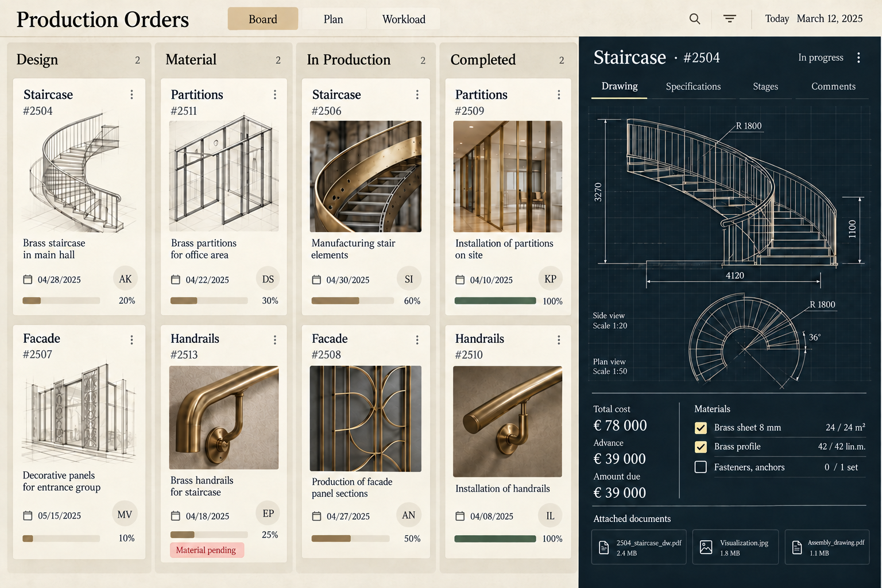Open the Staircase #2506 photo thumbnail
The width and height of the screenshot is (882, 588).
click(366, 176)
